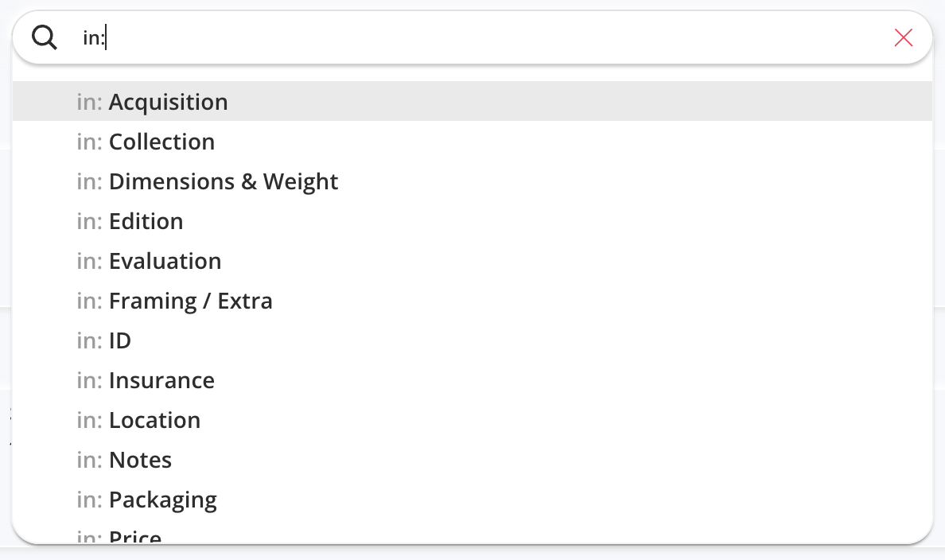Viewport: 945px width, 560px height.
Task: Choose the 'in: Collection' suggestion
Action: point(472,141)
